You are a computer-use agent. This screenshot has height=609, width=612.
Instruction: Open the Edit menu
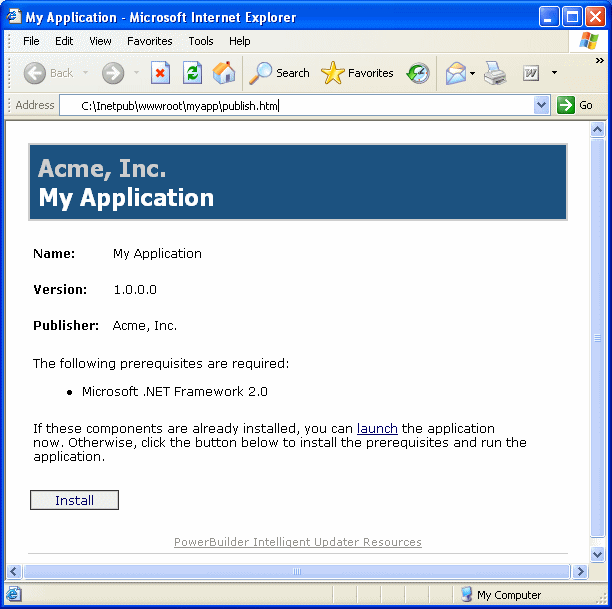point(64,41)
